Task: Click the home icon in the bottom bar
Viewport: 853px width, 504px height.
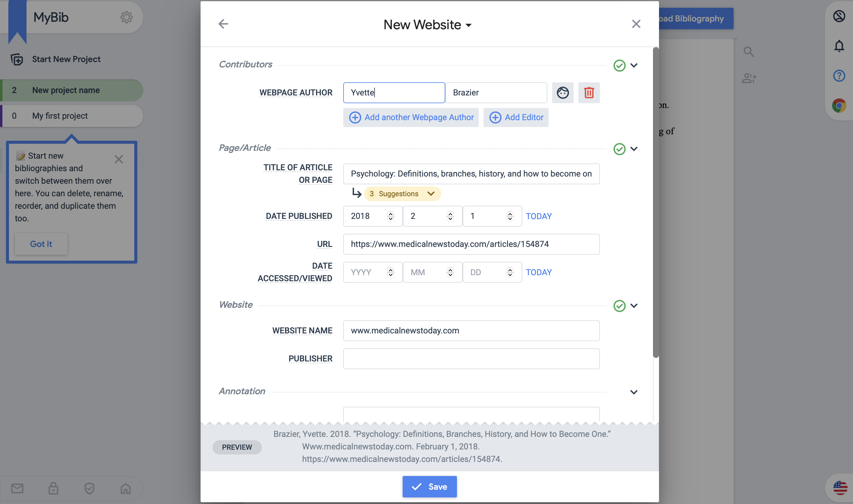Action: (125, 488)
